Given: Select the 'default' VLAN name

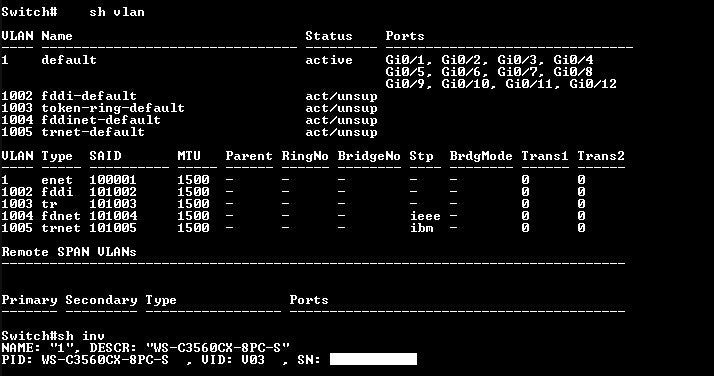Looking at the screenshot, I should coord(69,60).
